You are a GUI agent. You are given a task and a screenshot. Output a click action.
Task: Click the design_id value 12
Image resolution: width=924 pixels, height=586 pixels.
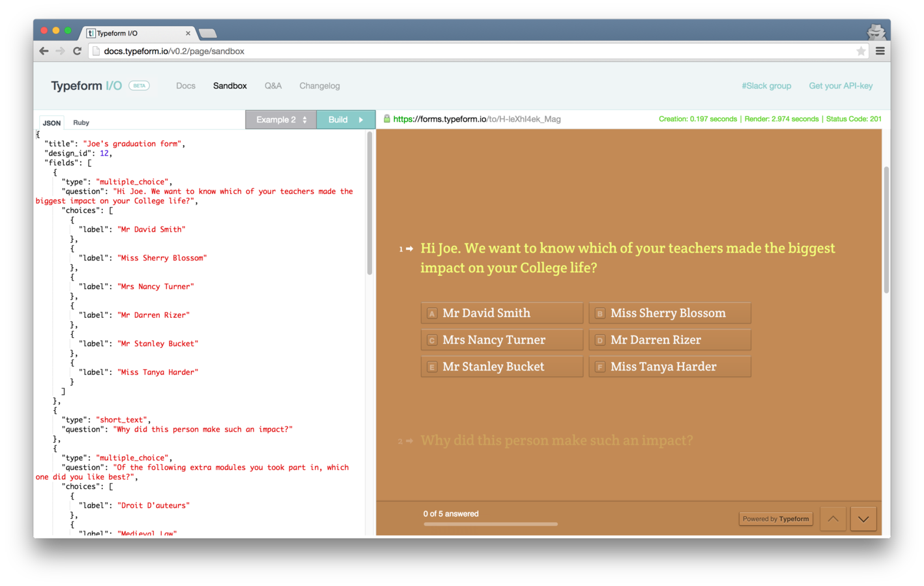104,153
